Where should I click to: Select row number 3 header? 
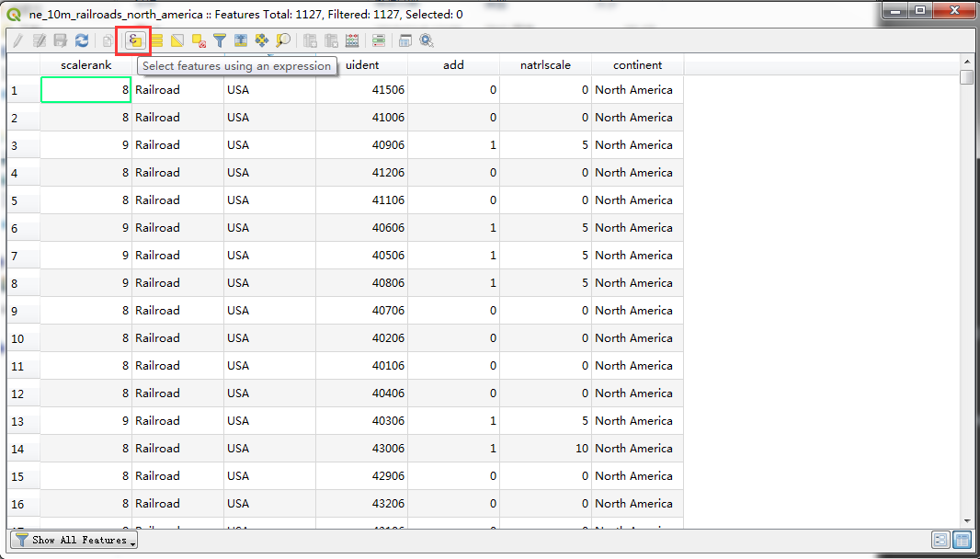23,145
